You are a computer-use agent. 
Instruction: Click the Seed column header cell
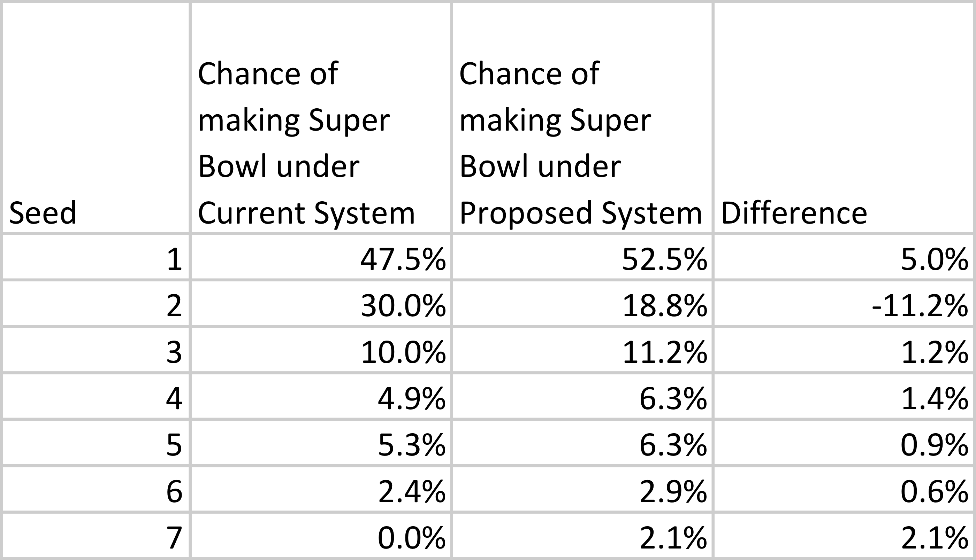point(96,117)
